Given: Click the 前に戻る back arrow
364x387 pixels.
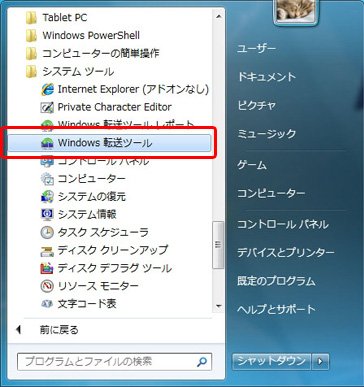Looking at the screenshot, I should (x=19, y=330).
